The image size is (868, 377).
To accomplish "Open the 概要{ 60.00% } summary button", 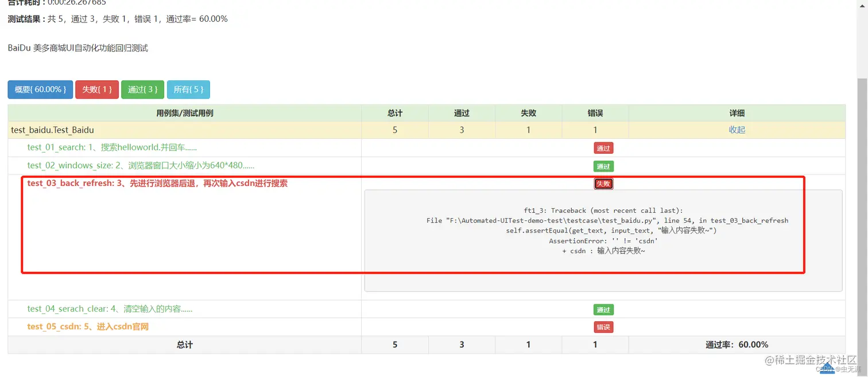I will click(40, 90).
